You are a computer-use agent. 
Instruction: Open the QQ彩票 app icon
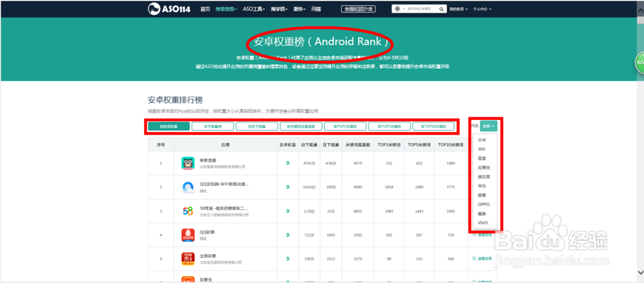pos(188,235)
